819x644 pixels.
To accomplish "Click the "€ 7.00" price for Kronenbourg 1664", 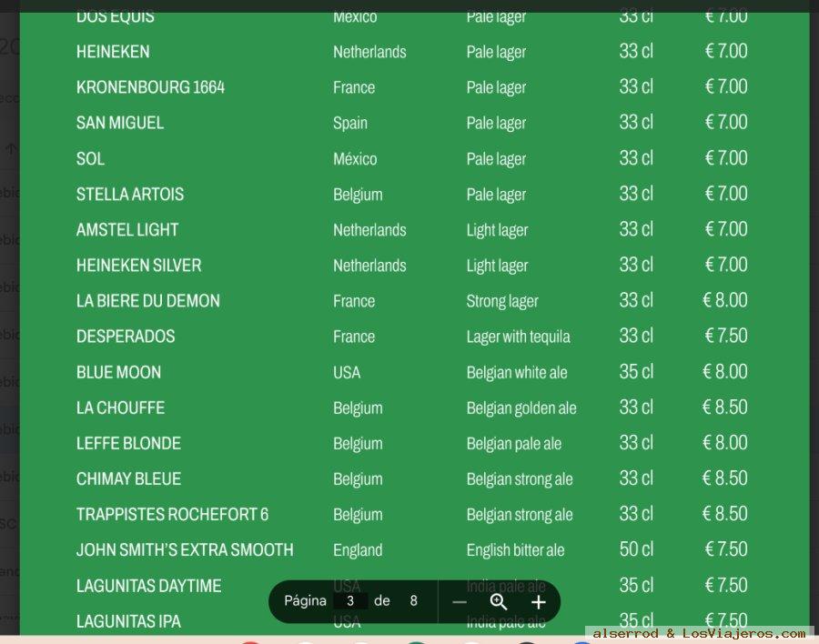I will (726, 86).
